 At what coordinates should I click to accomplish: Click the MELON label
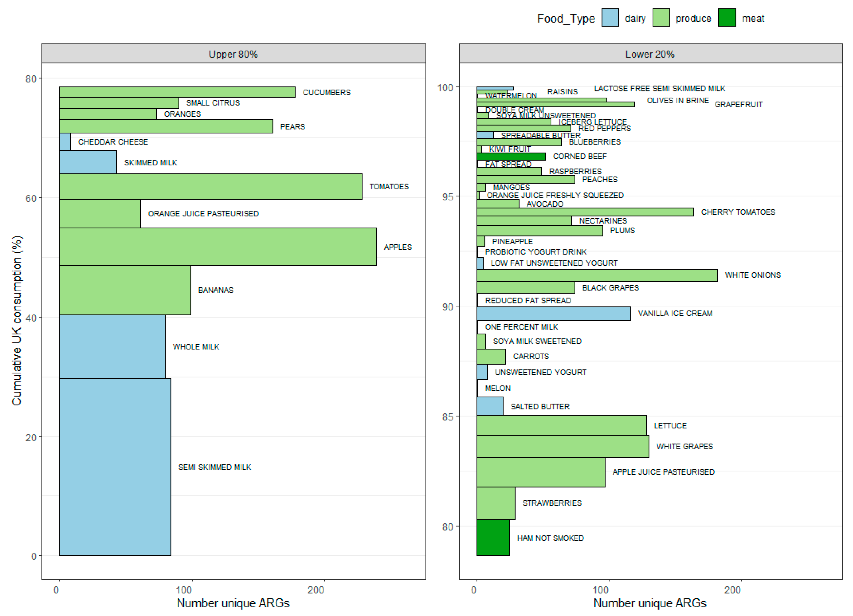pyautogui.click(x=498, y=388)
